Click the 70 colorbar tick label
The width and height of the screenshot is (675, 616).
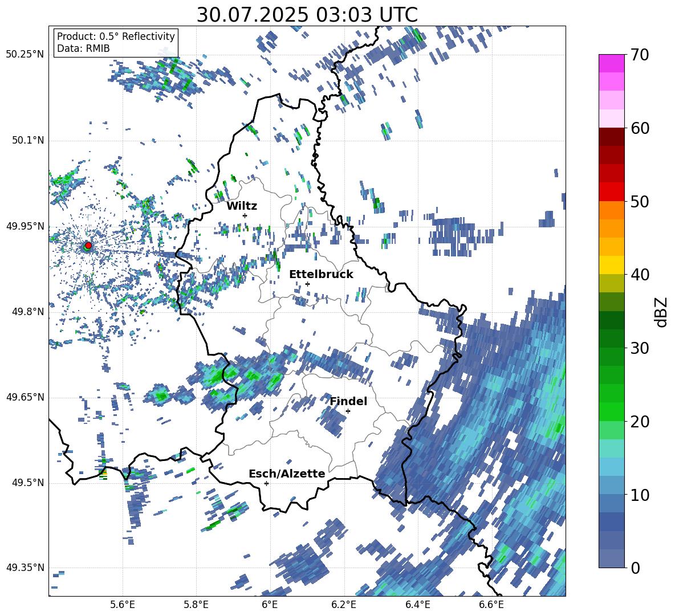639,55
